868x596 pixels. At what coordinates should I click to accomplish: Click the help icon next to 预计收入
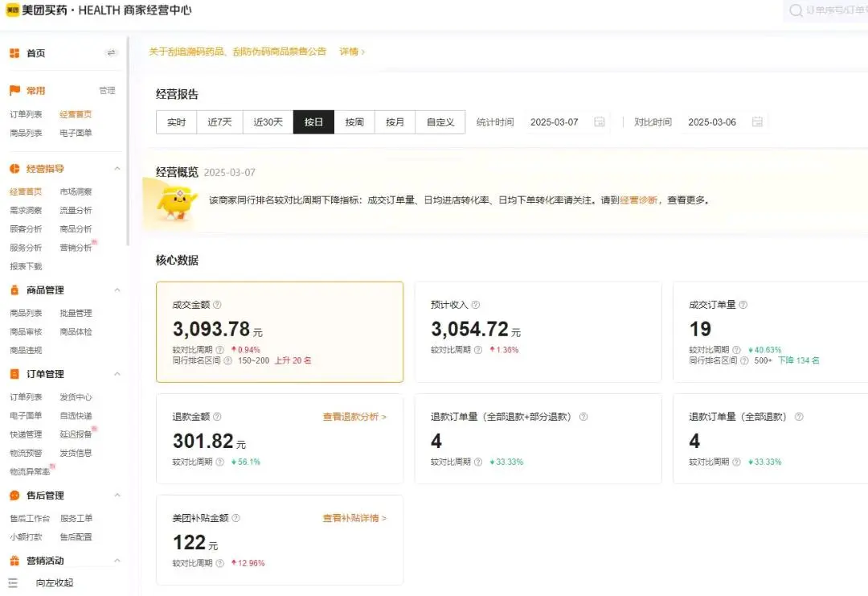(x=476, y=305)
